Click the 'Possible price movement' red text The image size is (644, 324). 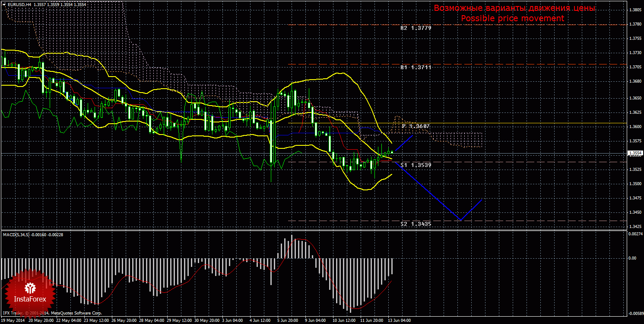pos(512,19)
